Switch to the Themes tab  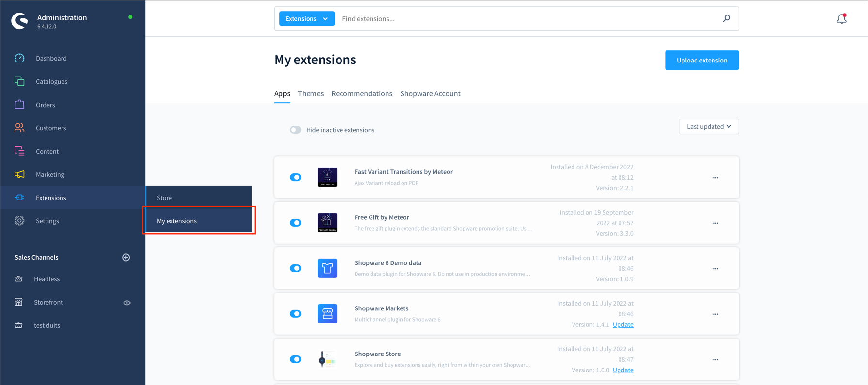310,93
